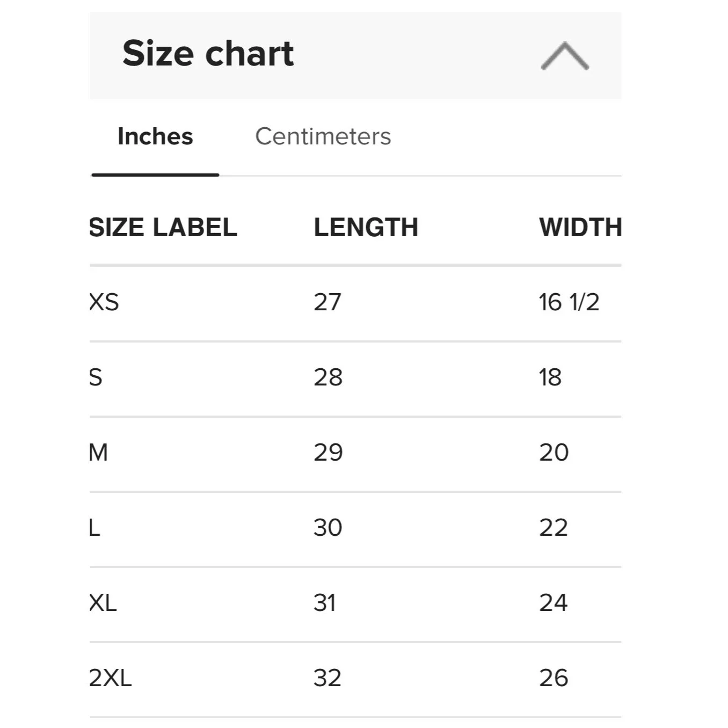Screen dimensions: 728x728
Task: Select the L size row label
Action: tap(94, 527)
